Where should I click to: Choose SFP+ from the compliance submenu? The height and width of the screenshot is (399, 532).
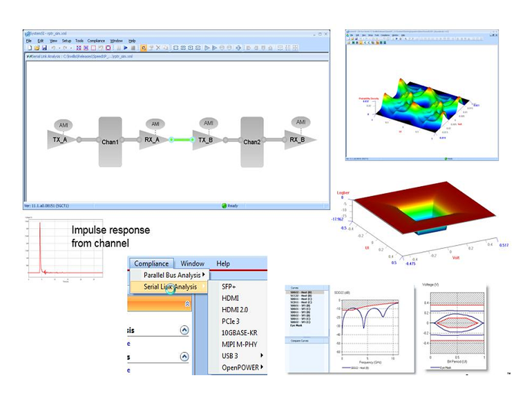click(x=229, y=287)
